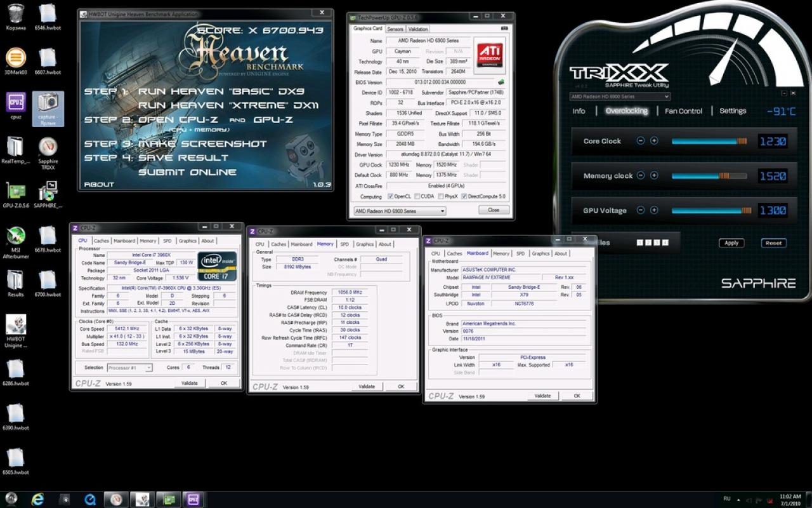Decrease Memory clock with minus icon
The height and width of the screenshot is (508, 812).
point(641,175)
